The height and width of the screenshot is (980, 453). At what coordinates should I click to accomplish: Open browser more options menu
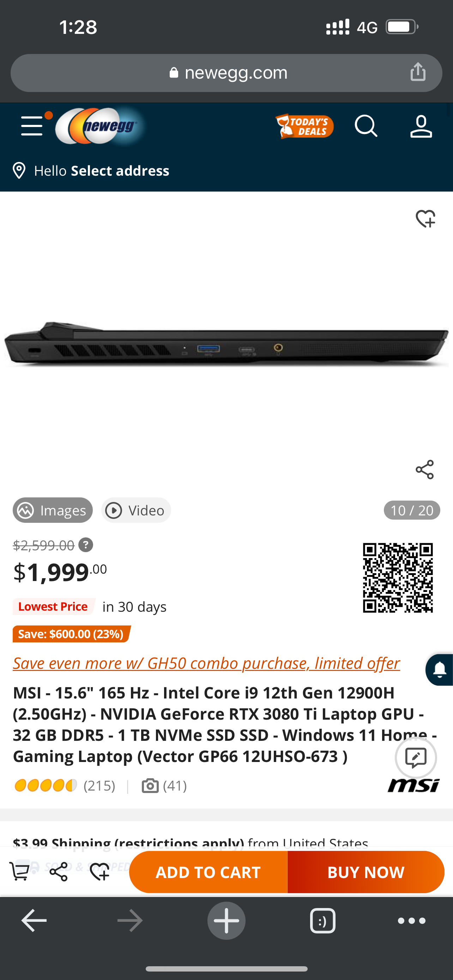pyautogui.click(x=411, y=921)
